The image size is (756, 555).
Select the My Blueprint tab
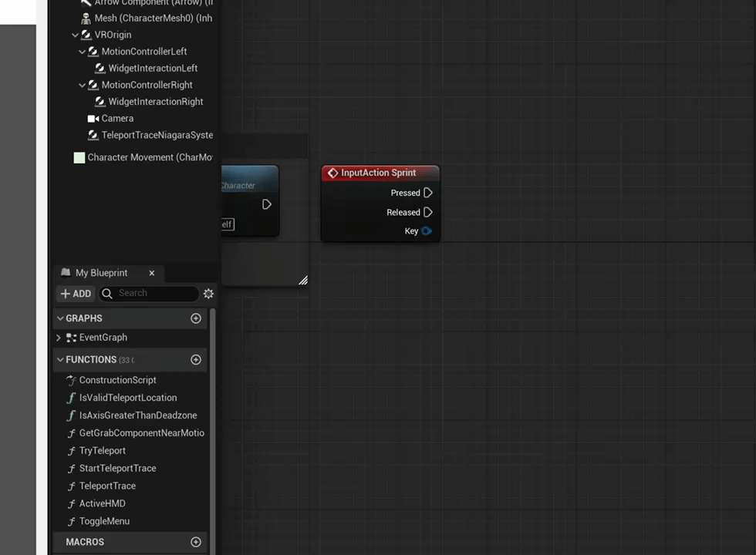101,272
